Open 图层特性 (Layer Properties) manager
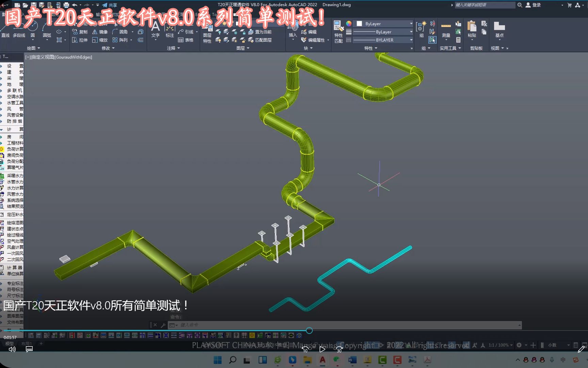This screenshot has height=368, width=588. click(207, 33)
